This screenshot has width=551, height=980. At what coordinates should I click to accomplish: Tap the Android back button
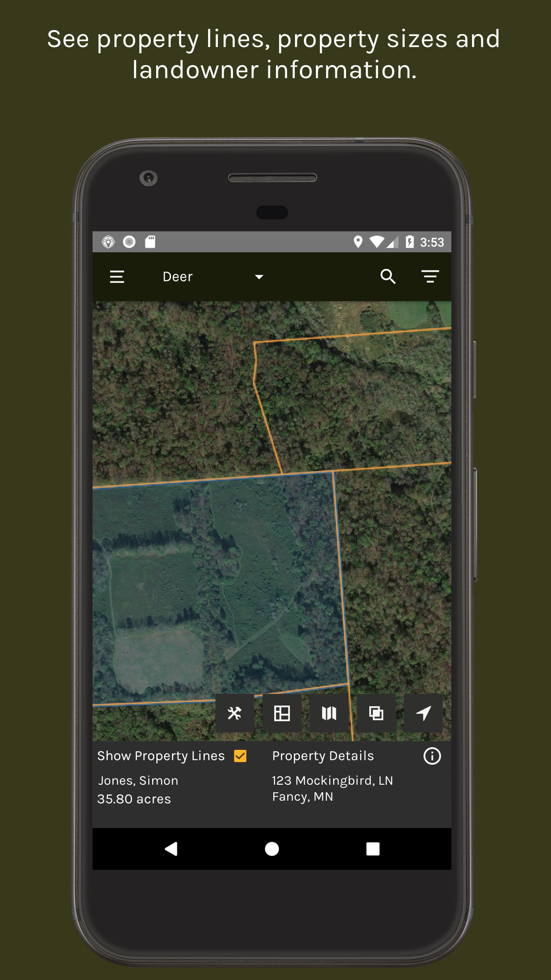(x=171, y=849)
